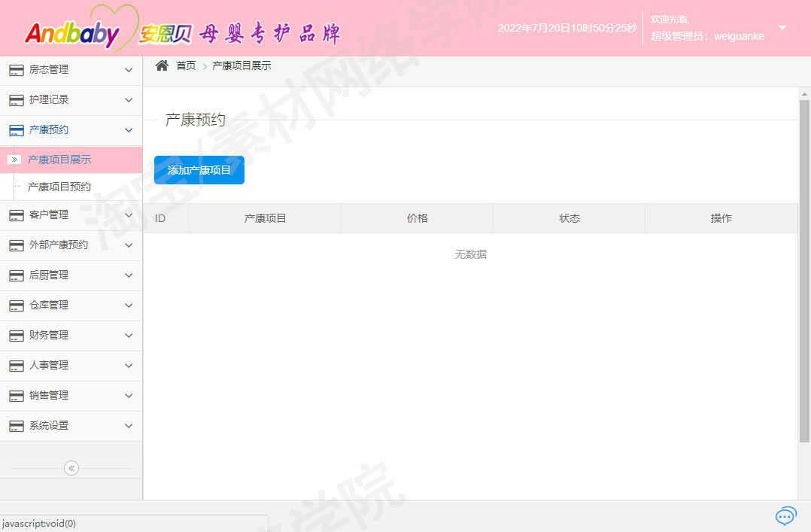Expand the 财务管理 chevron

[129, 335]
